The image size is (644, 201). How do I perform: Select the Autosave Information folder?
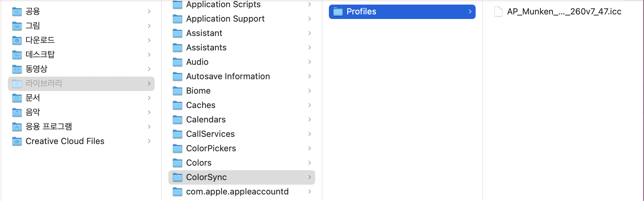click(x=228, y=76)
